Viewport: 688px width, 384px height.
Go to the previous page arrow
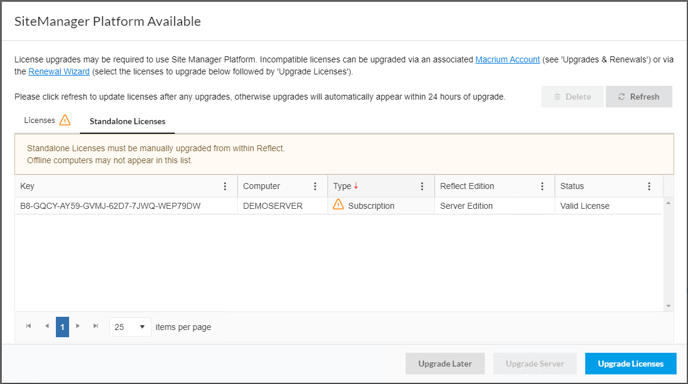47,326
